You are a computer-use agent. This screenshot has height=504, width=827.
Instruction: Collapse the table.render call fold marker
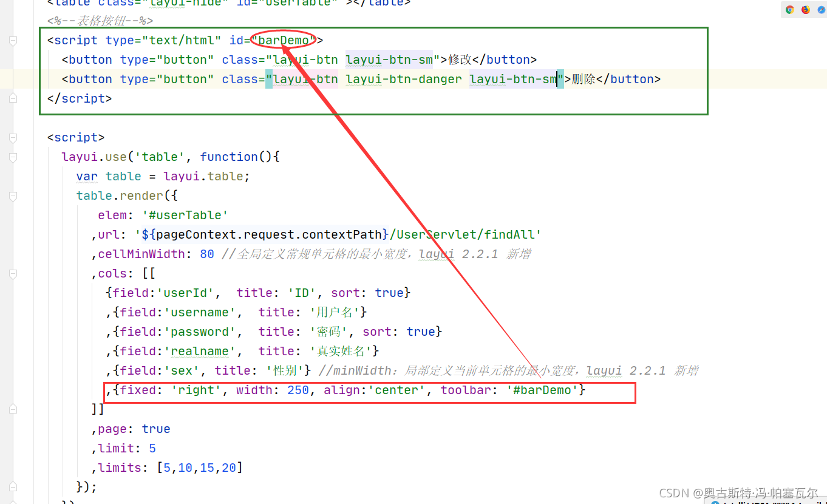click(13, 196)
